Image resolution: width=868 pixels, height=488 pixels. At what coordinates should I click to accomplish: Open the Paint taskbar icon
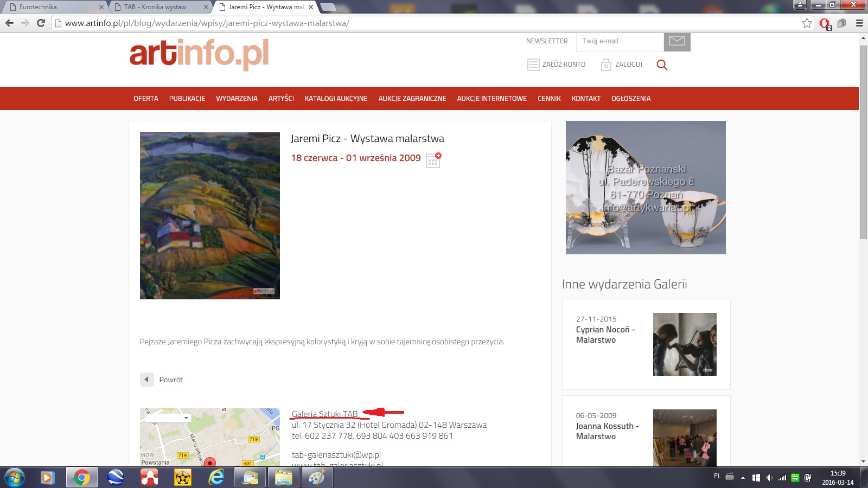point(317,478)
